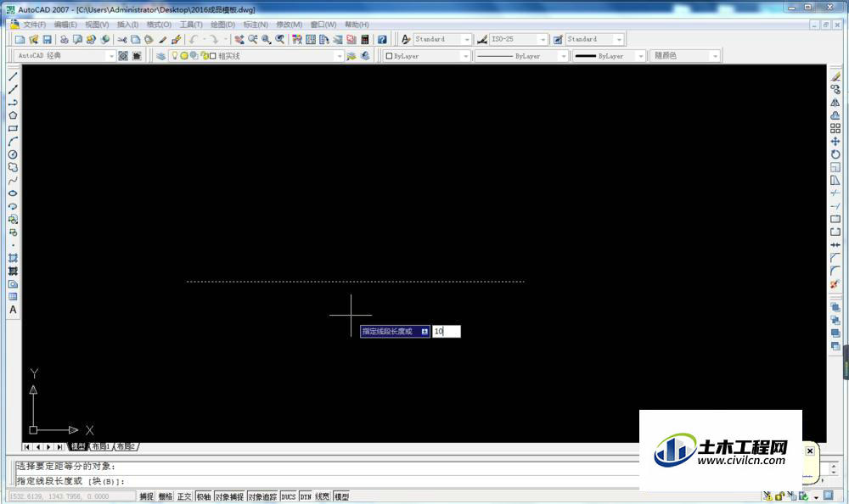This screenshot has width=849, height=504.
Task: Open the 编辑(E) menu
Action: coord(65,25)
